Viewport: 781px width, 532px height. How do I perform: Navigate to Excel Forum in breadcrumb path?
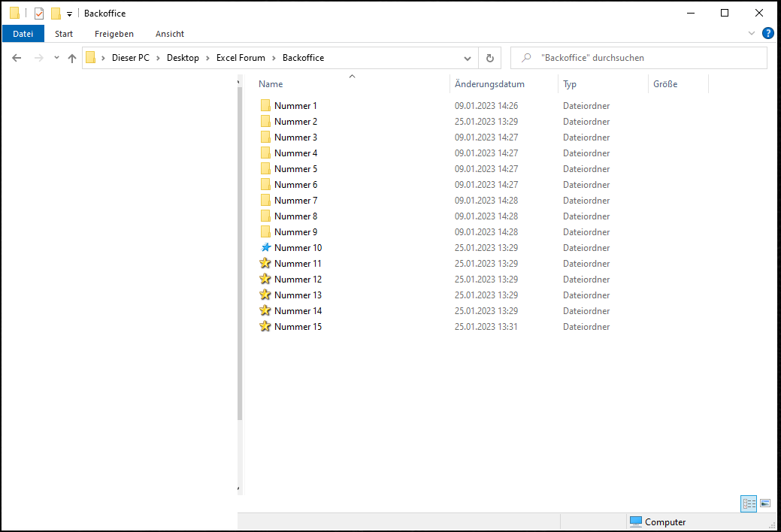coord(241,58)
